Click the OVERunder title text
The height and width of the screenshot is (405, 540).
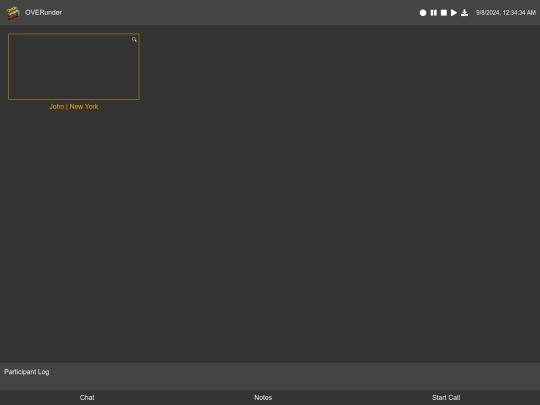coord(43,13)
